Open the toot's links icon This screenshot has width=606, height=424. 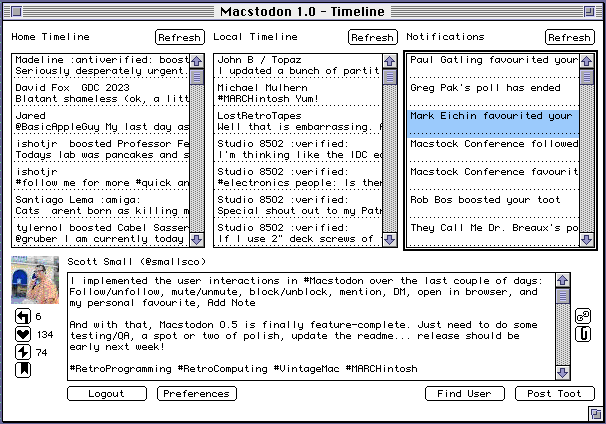click(x=583, y=316)
